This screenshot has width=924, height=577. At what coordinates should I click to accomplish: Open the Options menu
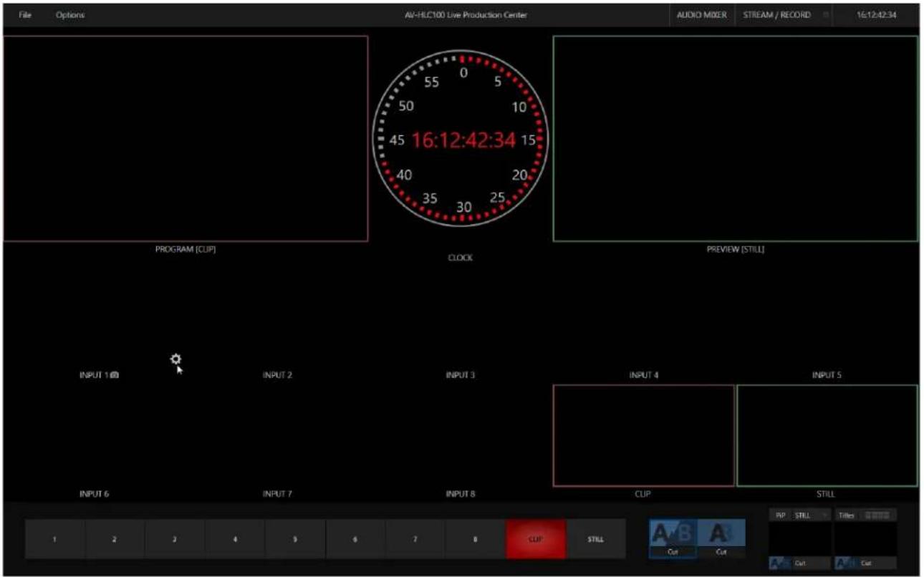70,15
